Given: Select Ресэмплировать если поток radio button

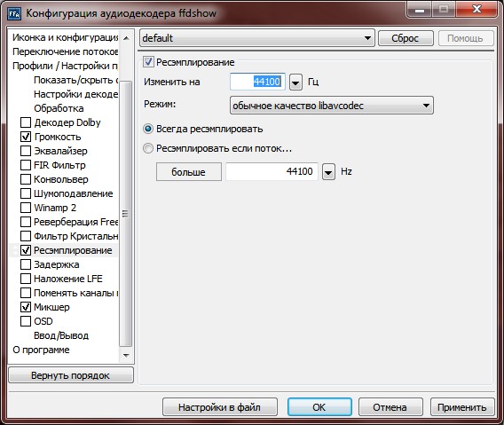Looking at the screenshot, I should tap(148, 148).
